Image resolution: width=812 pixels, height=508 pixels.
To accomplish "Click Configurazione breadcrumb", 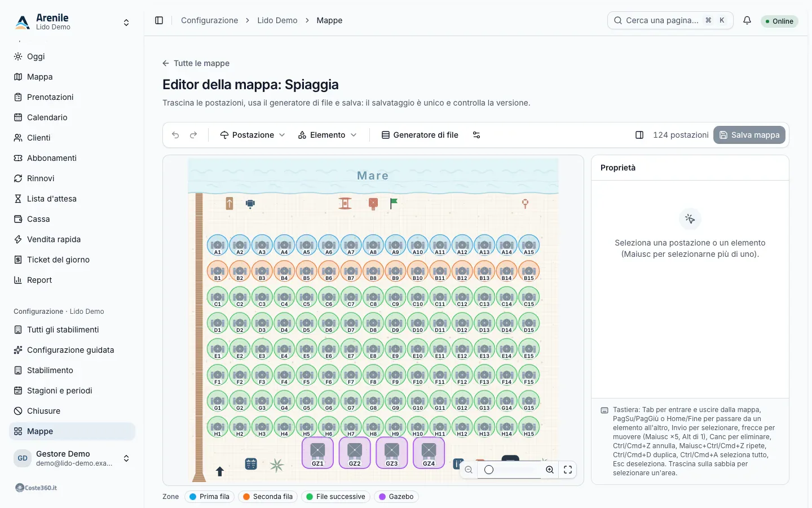I will [x=210, y=20].
